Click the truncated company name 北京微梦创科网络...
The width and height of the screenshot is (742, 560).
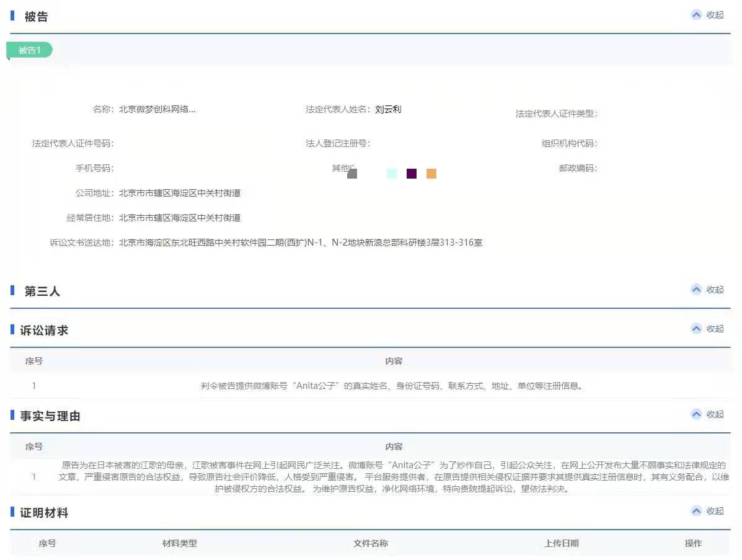click(x=157, y=109)
